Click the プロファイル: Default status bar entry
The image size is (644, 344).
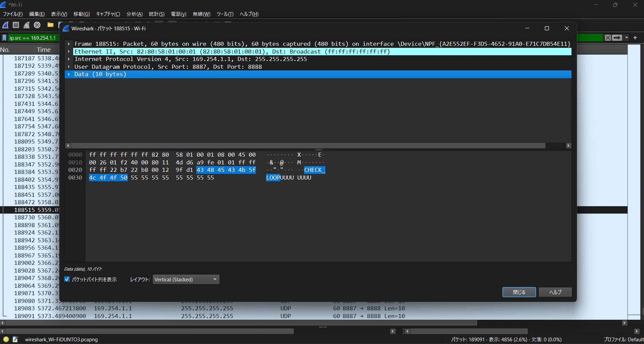[x=623, y=339]
